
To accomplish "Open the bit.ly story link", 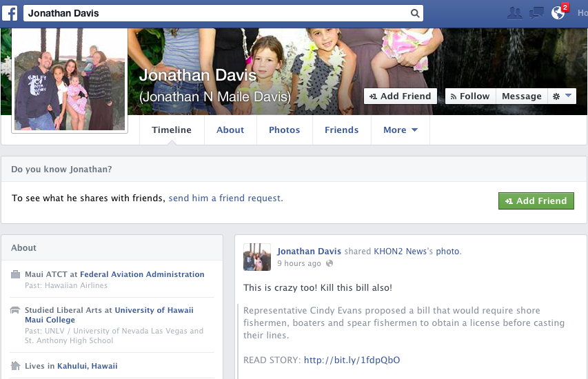I will click(x=352, y=360).
